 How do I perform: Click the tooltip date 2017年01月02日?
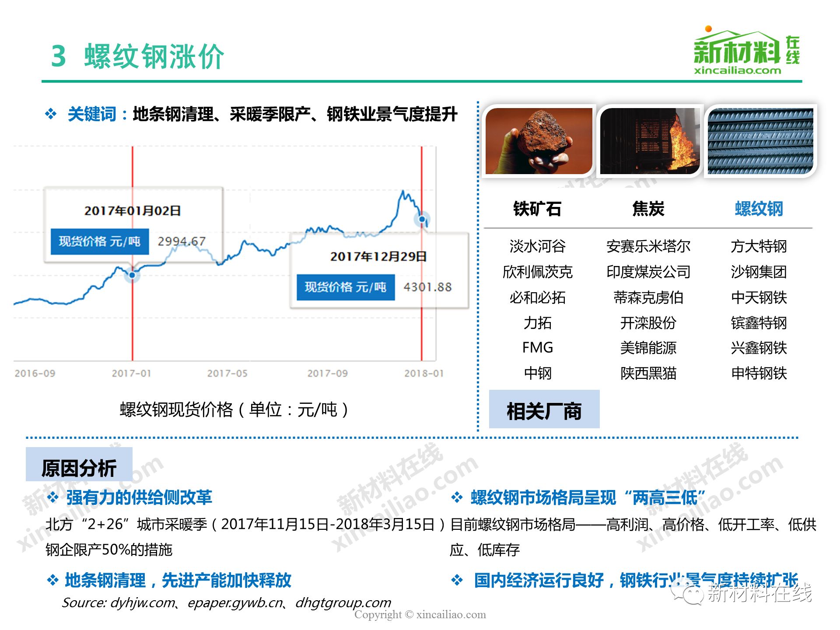pos(133,210)
